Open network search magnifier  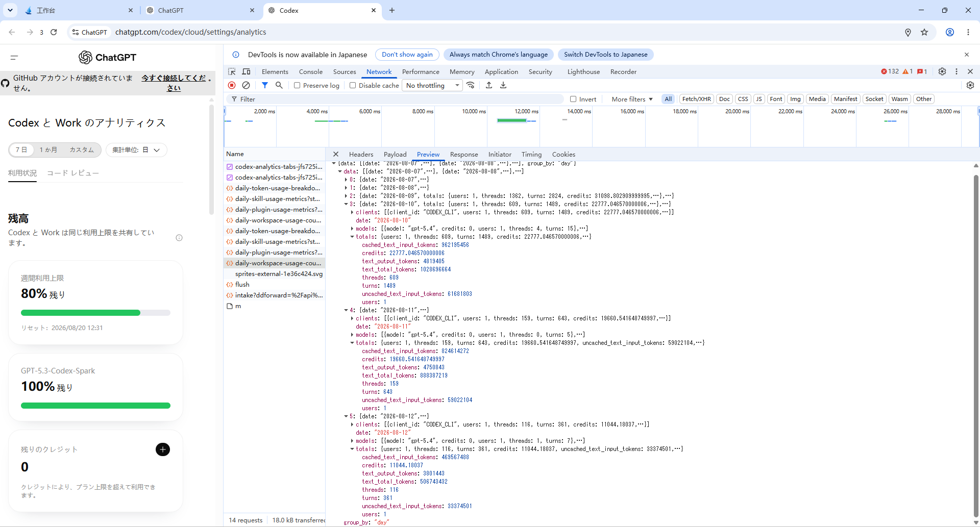point(279,85)
